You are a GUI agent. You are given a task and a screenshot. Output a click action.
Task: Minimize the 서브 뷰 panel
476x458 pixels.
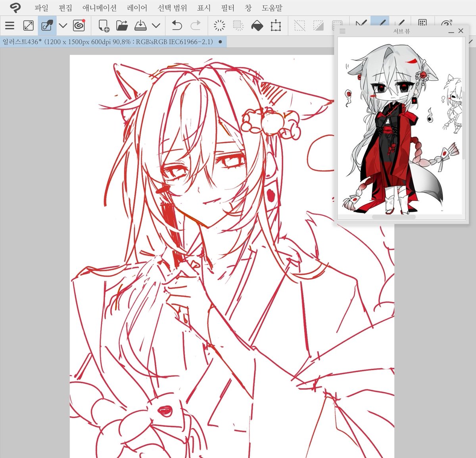coord(451,31)
